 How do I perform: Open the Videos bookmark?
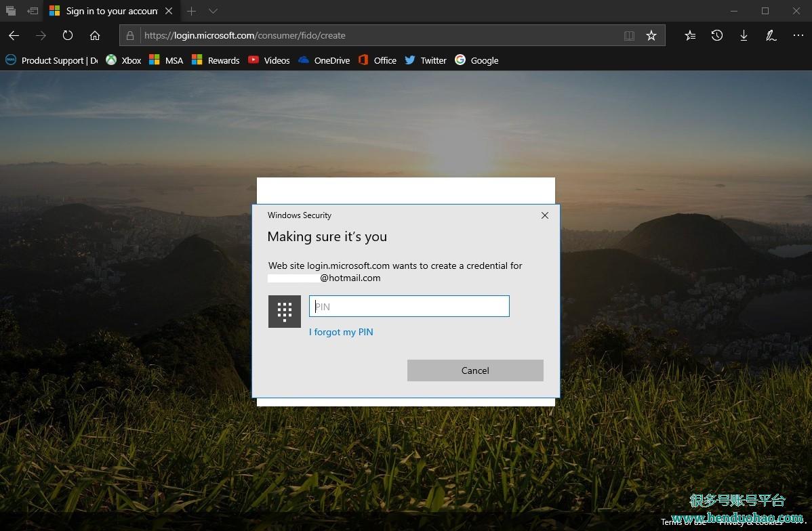pyautogui.click(x=269, y=60)
